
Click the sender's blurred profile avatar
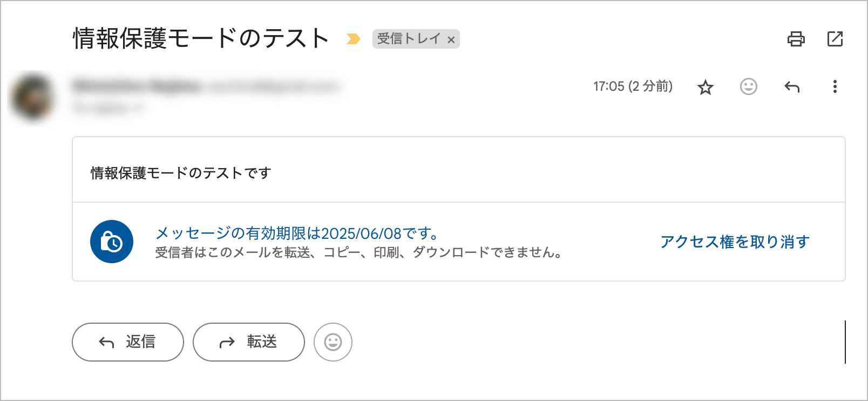32,97
